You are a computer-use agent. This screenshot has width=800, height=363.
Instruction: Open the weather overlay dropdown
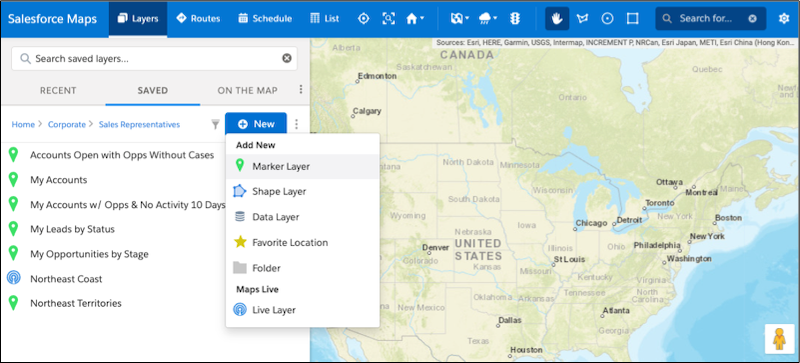coord(488,19)
